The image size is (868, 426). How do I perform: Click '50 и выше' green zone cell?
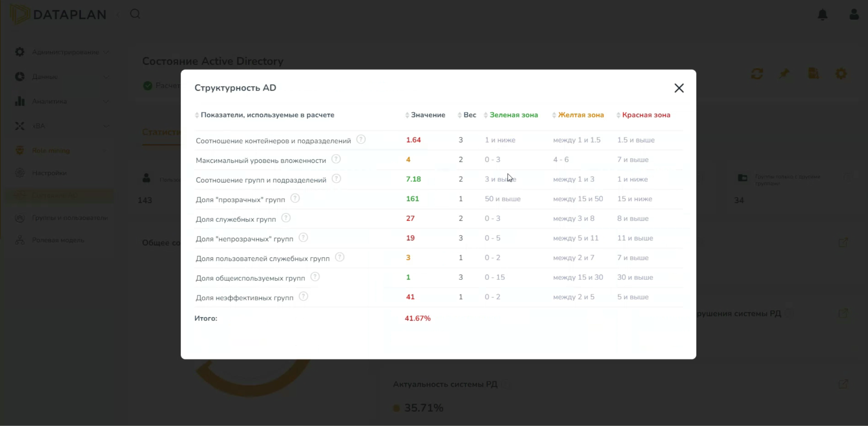503,199
